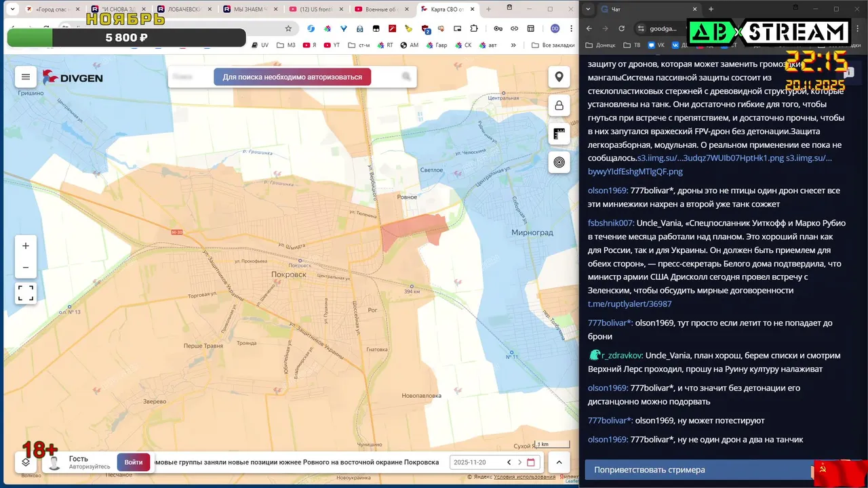Zoom out on the map
This screenshot has width=868, height=488.
(x=26, y=267)
